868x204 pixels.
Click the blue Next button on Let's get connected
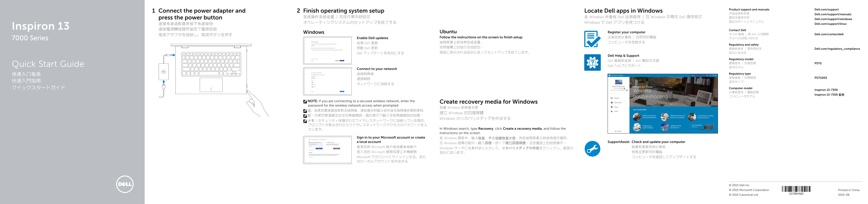tap(342, 91)
